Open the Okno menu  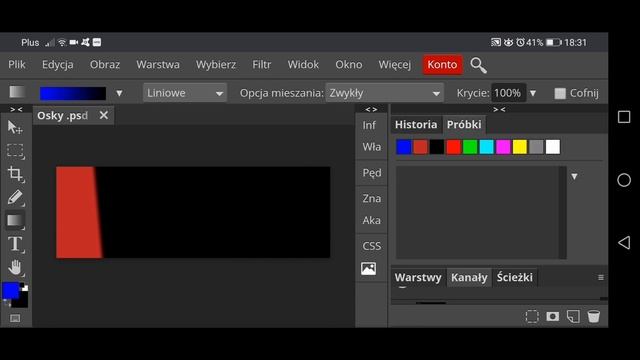click(349, 64)
